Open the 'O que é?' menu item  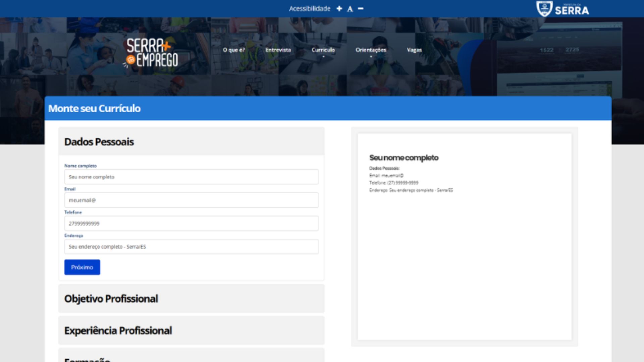(234, 50)
